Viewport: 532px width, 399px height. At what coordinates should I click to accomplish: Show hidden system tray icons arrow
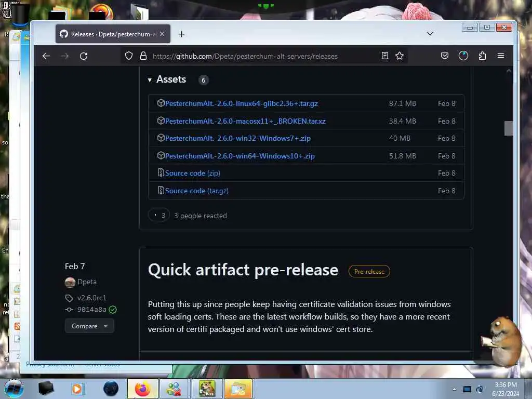click(454, 389)
